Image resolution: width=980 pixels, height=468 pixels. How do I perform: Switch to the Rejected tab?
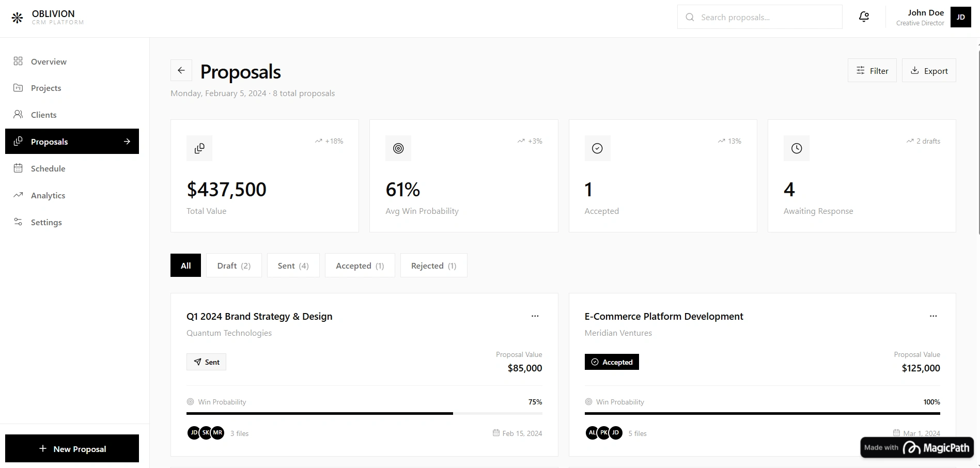click(433, 265)
